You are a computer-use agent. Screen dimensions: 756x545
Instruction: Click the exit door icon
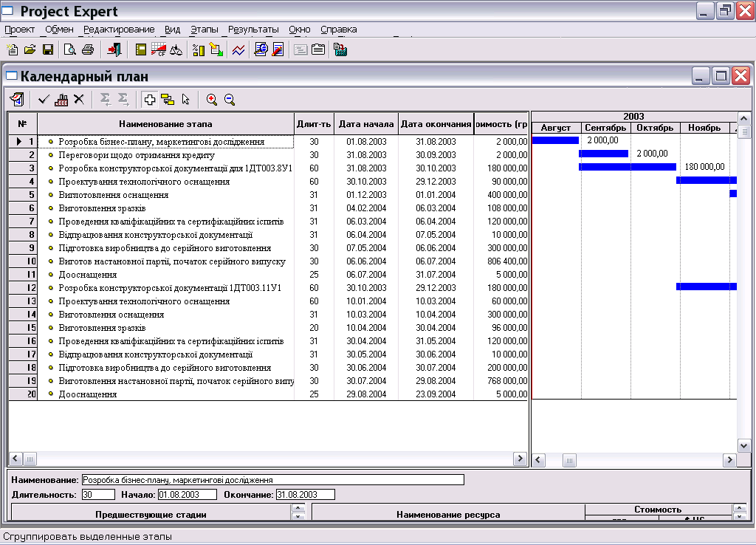(114, 49)
